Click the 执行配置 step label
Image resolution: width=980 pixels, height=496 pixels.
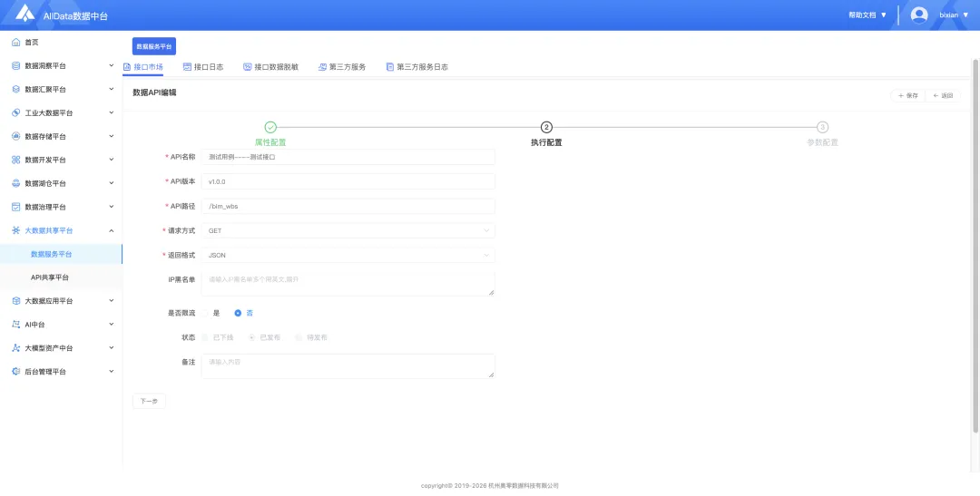546,142
